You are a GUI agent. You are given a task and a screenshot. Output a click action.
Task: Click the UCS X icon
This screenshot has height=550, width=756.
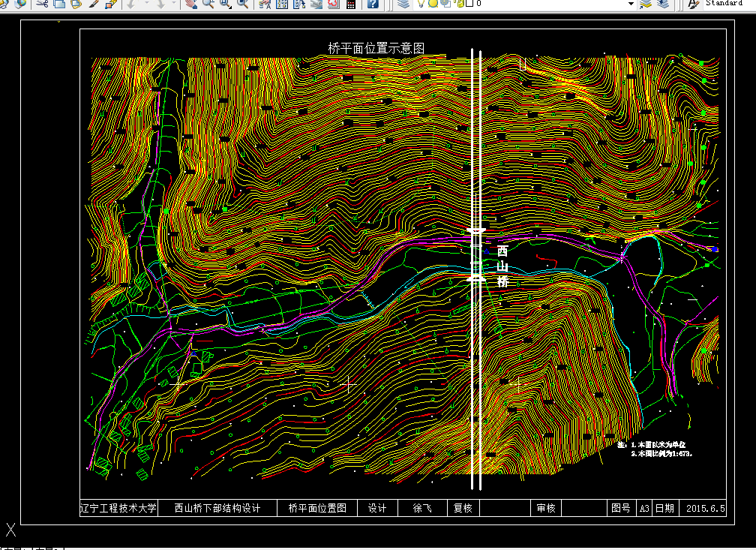(10, 530)
